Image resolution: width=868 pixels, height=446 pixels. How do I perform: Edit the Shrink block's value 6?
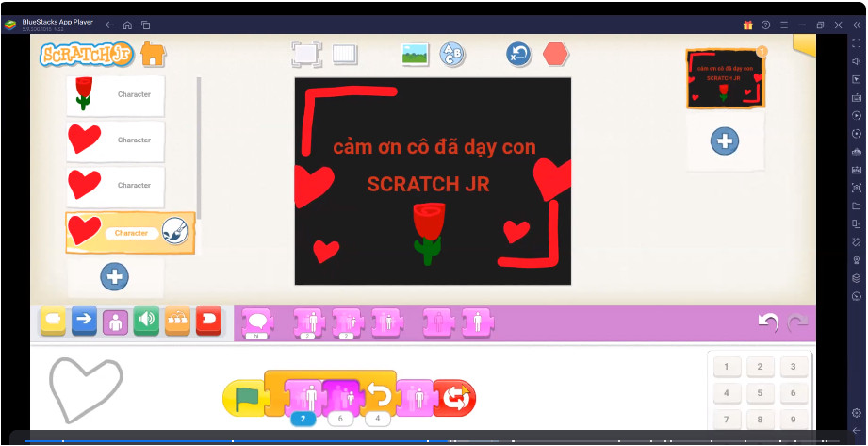click(x=340, y=420)
